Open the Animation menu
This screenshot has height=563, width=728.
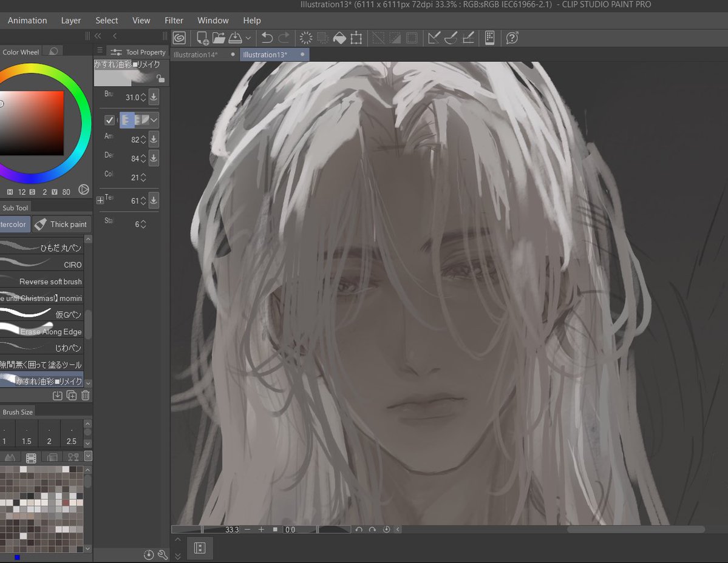click(27, 21)
